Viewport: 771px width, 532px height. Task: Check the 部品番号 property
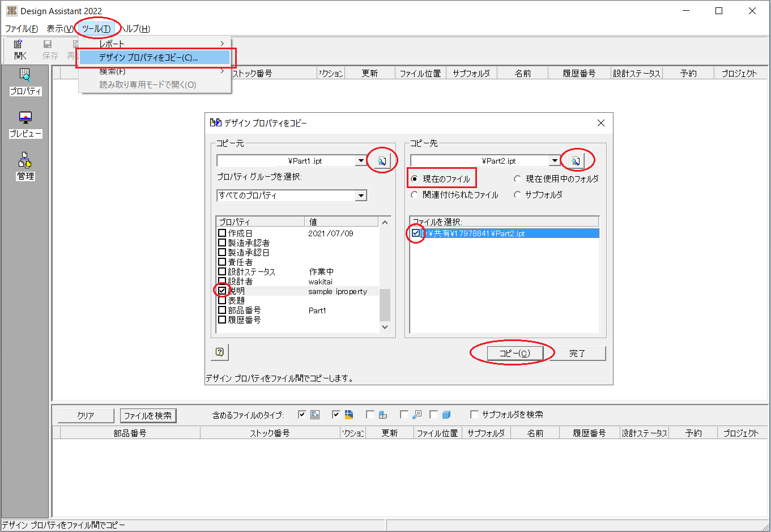click(222, 310)
